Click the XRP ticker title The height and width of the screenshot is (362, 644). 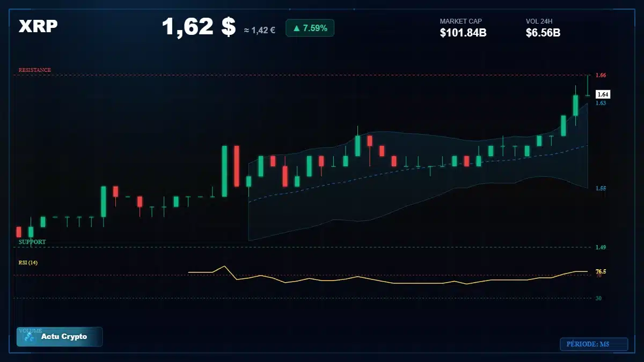click(x=38, y=26)
